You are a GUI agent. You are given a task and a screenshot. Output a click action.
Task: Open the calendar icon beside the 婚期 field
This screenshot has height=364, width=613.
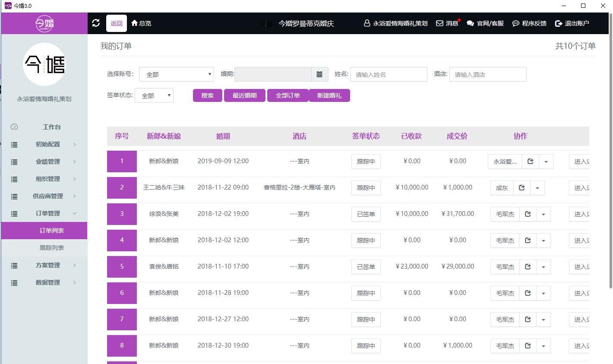(319, 74)
